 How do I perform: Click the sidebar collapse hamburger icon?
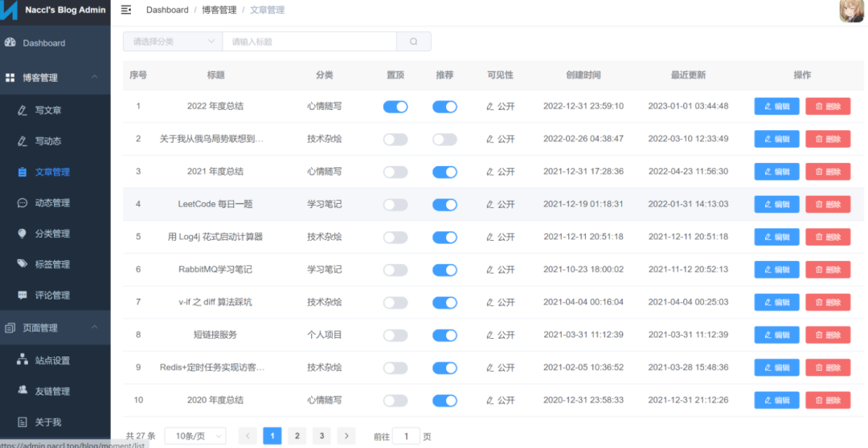(x=126, y=10)
